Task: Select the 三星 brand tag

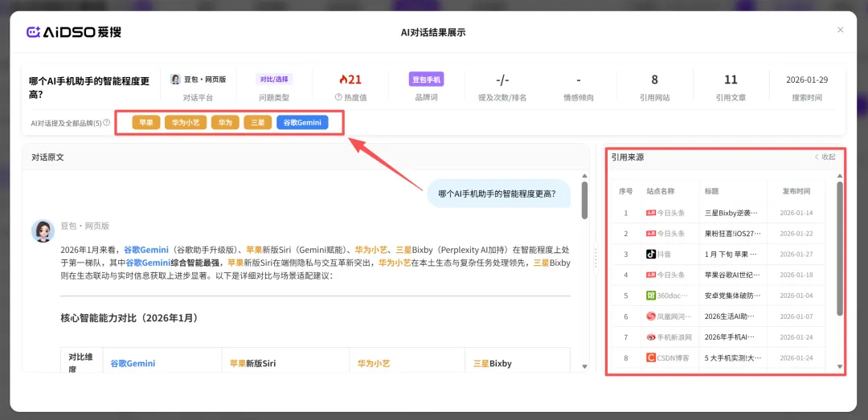Action: tap(257, 122)
